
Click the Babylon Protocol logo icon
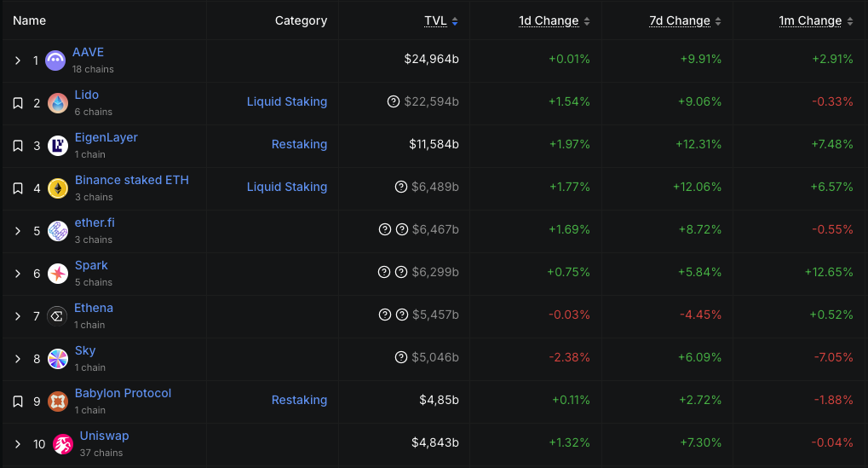point(58,402)
